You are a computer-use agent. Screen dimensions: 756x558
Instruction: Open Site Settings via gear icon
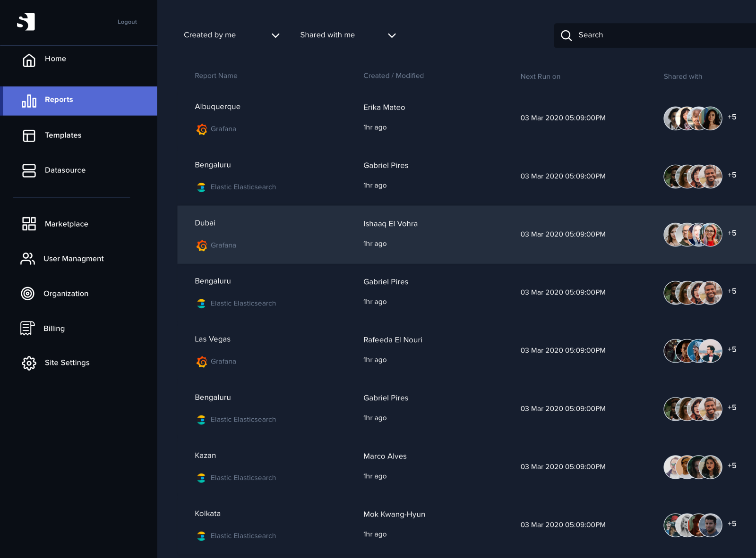click(29, 363)
